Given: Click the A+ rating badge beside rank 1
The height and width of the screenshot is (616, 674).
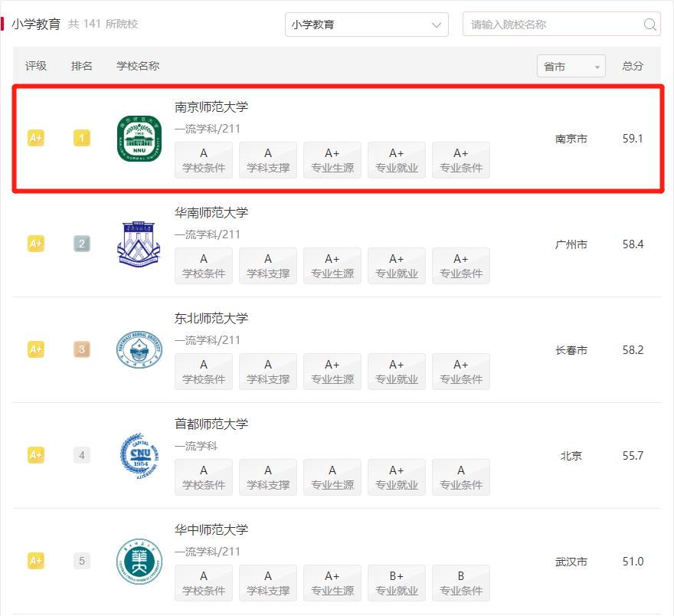Looking at the screenshot, I should (x=35, y=139).
